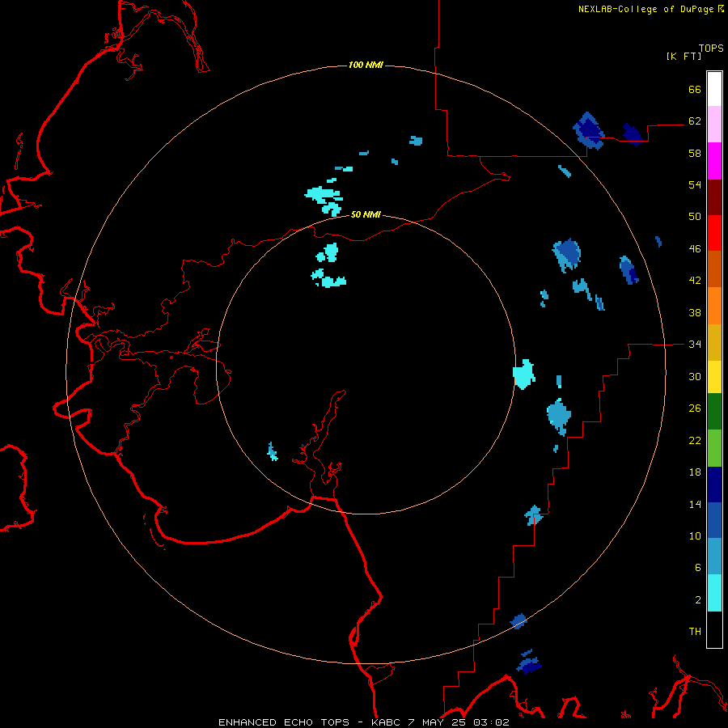Select the dark red maroon legend band
Viewport: 728px width, 728px height.
714,197
